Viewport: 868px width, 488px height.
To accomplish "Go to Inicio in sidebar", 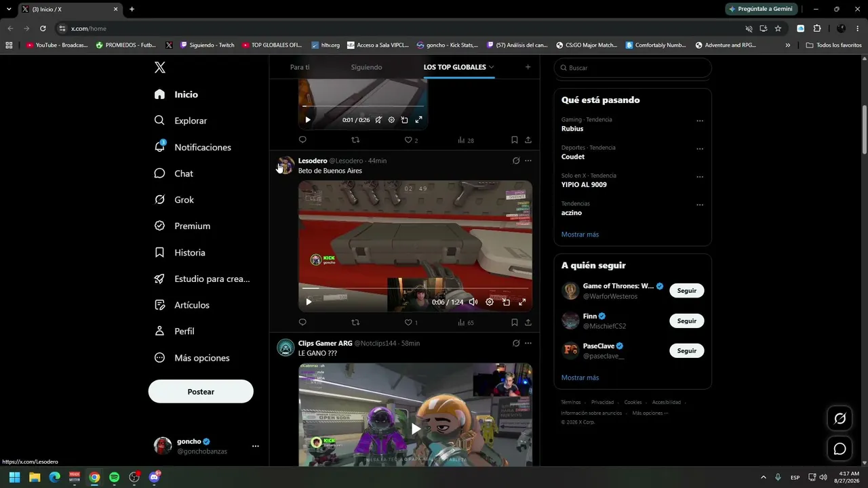I will tap(176, 94).
